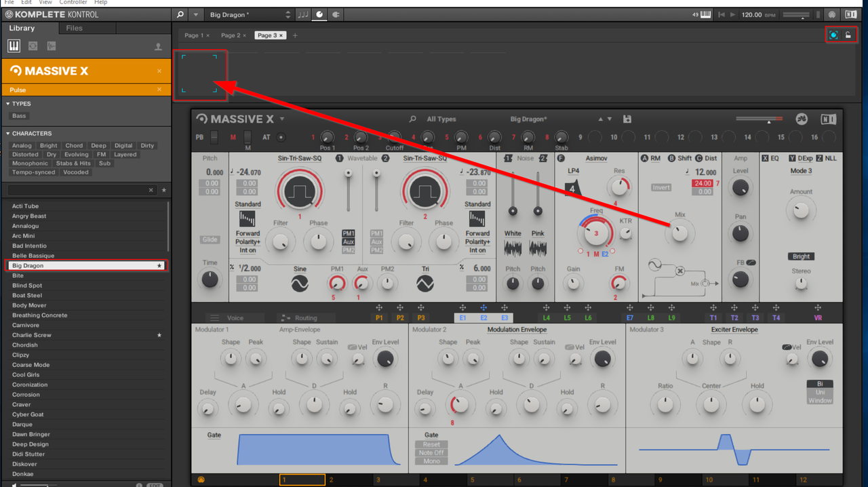868x487 pixels.
Task: Show one-shots with the waveform icon
Action: click(x=52, y=46)
